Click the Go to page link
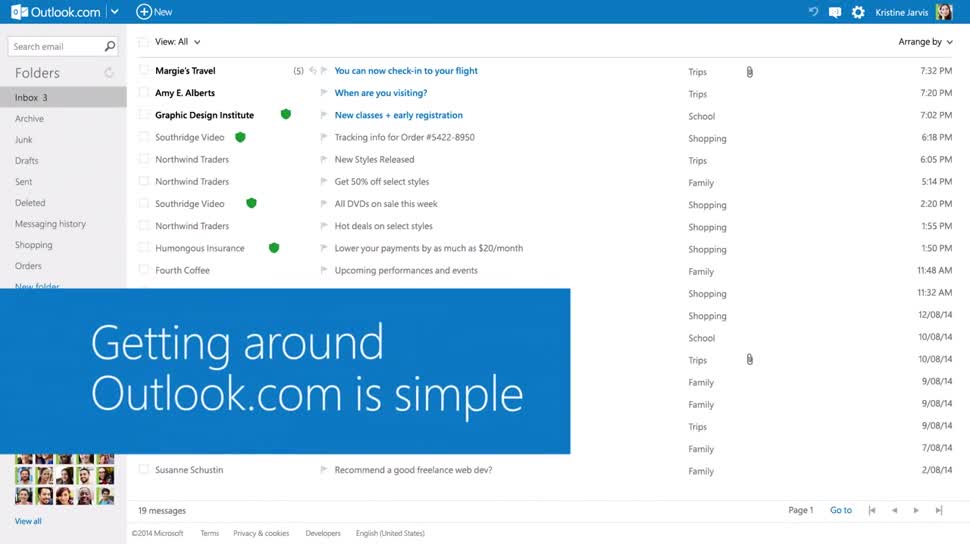Screen dimensions: 970x544 [841, 510]
